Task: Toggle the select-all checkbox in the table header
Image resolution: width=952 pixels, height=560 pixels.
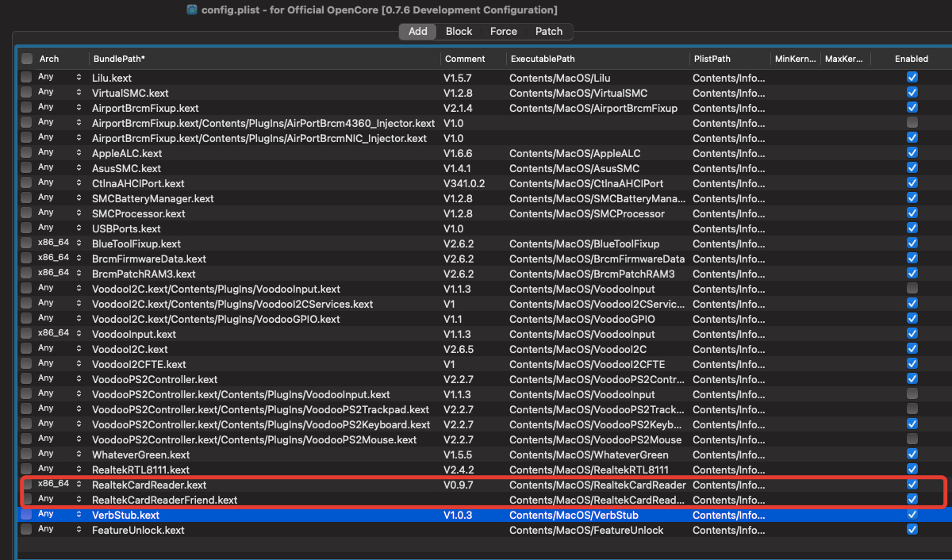Action: coord(27,59)
